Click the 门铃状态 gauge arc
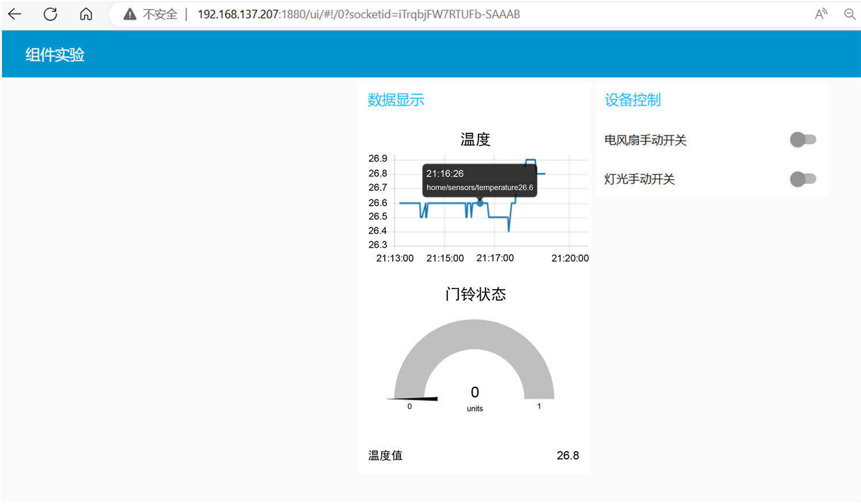 (x=474, y=334)
